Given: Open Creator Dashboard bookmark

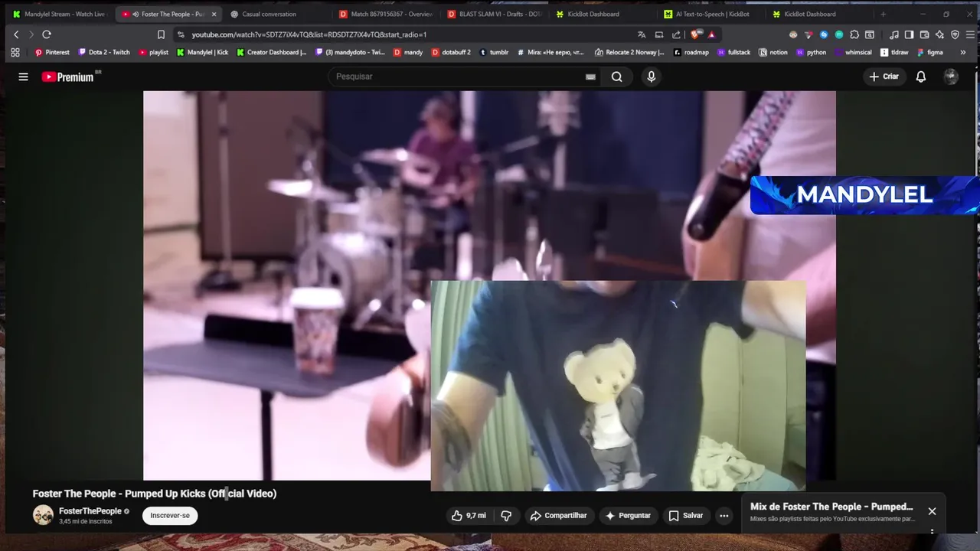Looking at the screenshot, I should point(271,52).
